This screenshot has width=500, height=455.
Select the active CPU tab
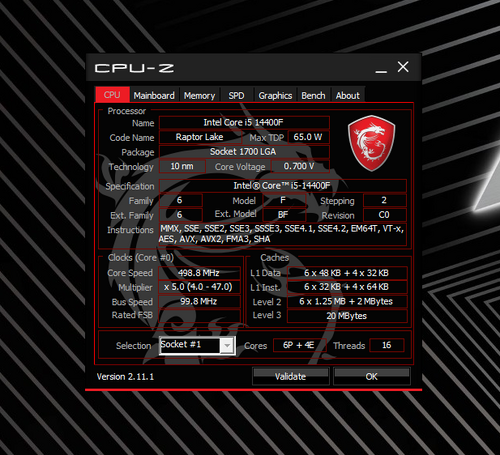pos(112,95)
